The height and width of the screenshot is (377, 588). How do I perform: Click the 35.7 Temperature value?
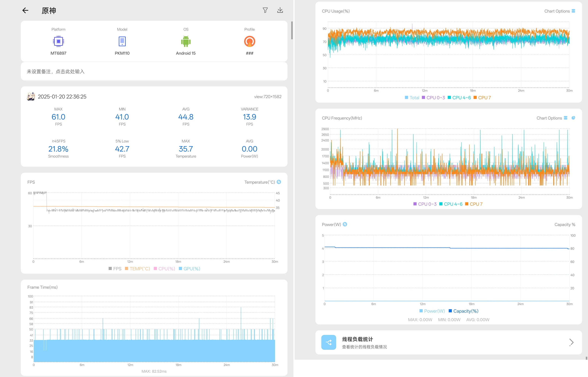click(x=186, y=149)
